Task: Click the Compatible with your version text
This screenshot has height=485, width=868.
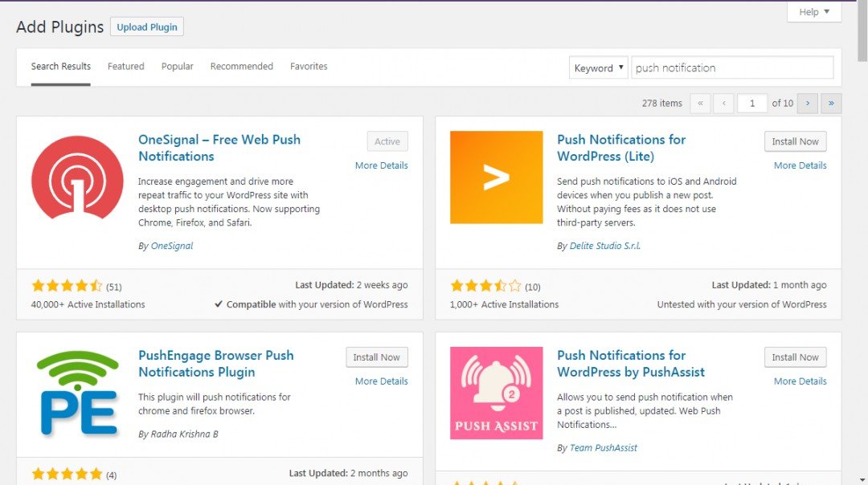Action: tap(312, 304)
